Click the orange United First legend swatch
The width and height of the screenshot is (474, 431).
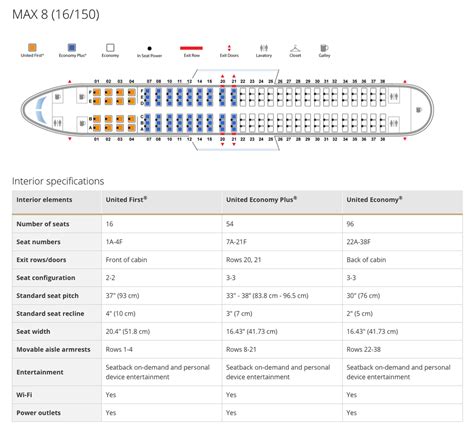(x=32, y=48)
